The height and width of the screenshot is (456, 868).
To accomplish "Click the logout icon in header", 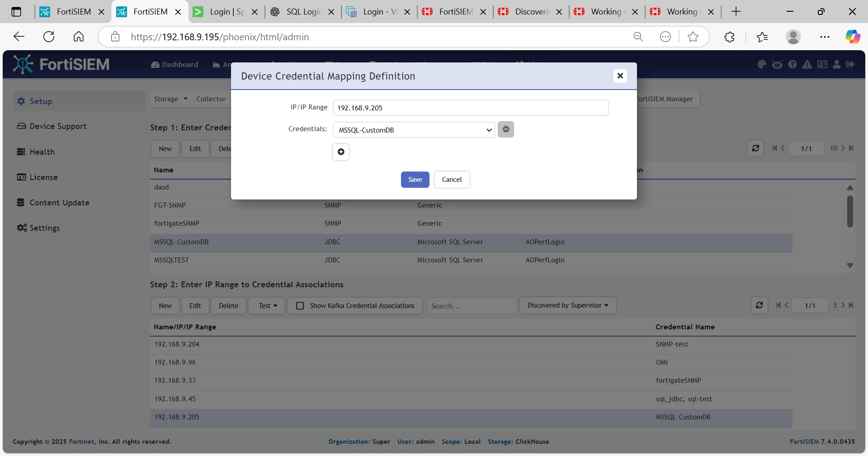I will coord(850,64).
